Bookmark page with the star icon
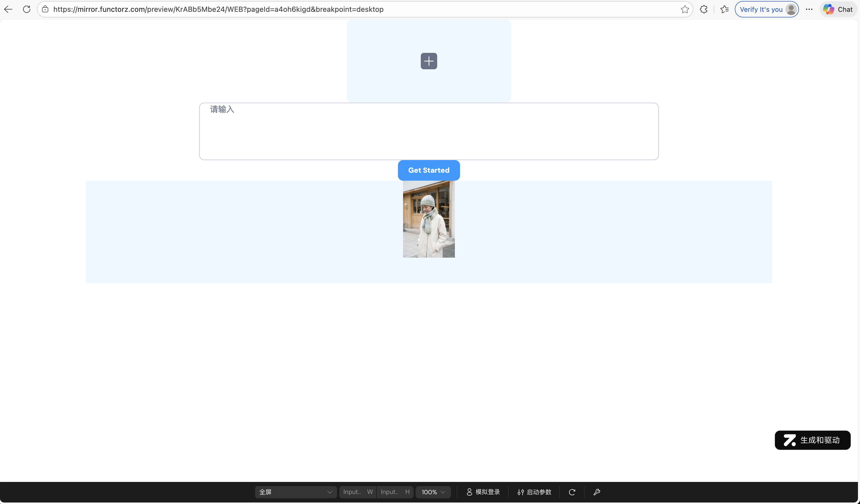 (x=685, y=9)
